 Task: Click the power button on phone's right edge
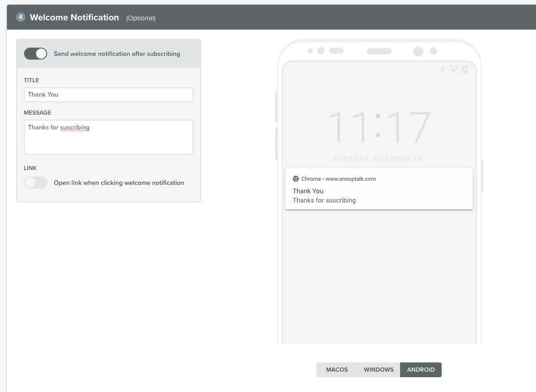pyautogui.click(x=482, y=176)
